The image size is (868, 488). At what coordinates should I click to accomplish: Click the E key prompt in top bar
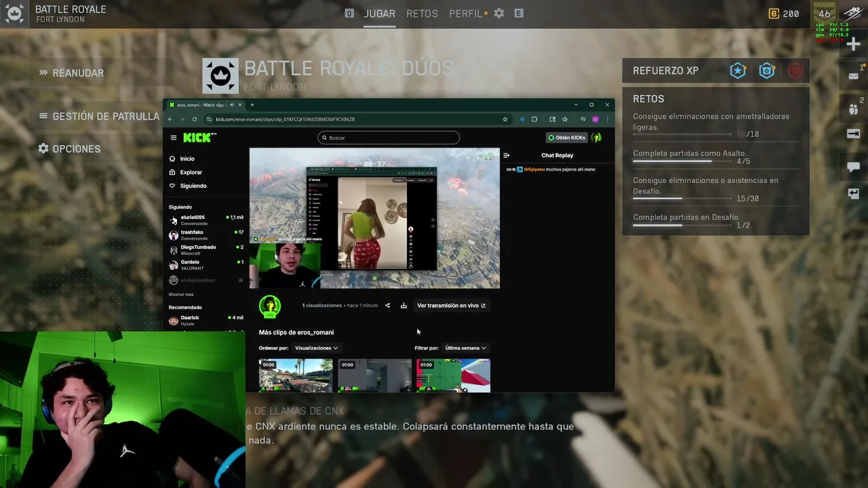[x=519, y=14]
